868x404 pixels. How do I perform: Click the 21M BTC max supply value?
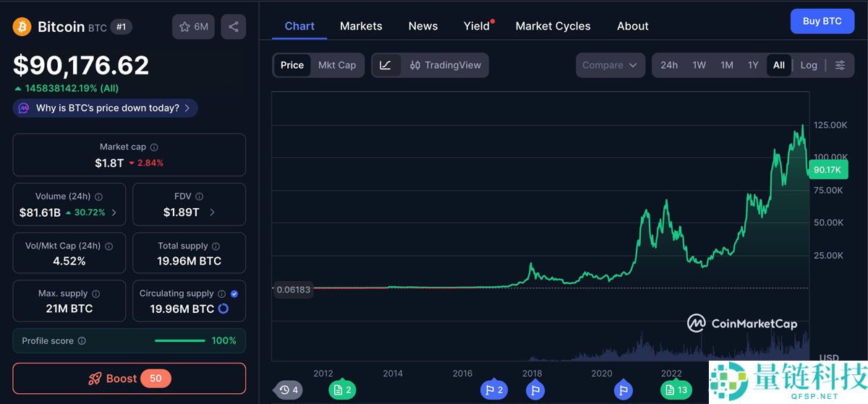(69, 309)
